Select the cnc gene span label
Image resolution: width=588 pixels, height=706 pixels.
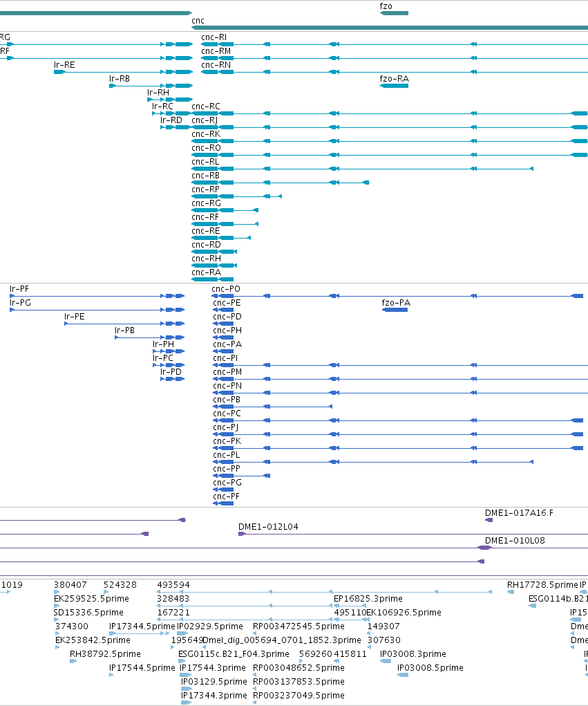[x=198, y=21]
